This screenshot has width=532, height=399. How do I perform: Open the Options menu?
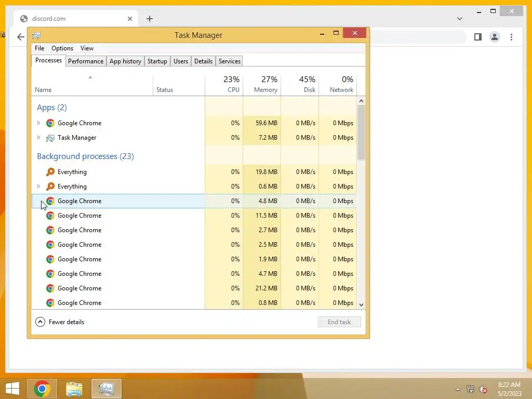click(62, 48)
